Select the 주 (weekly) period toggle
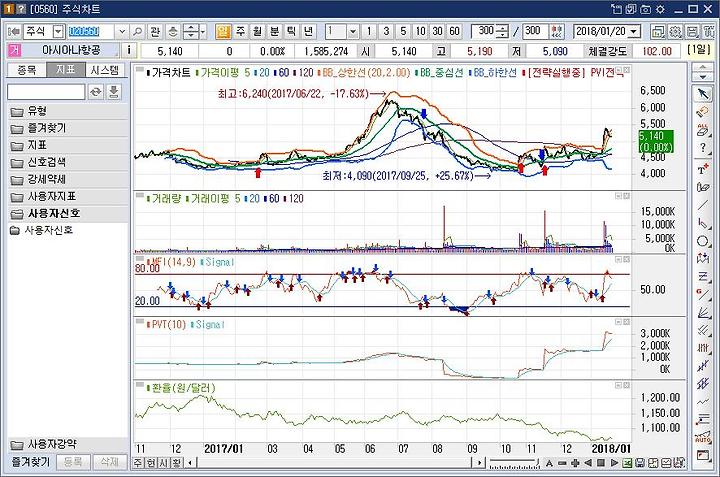The width and height of the screenshot is (720, 477). click(x=241, y=31)
